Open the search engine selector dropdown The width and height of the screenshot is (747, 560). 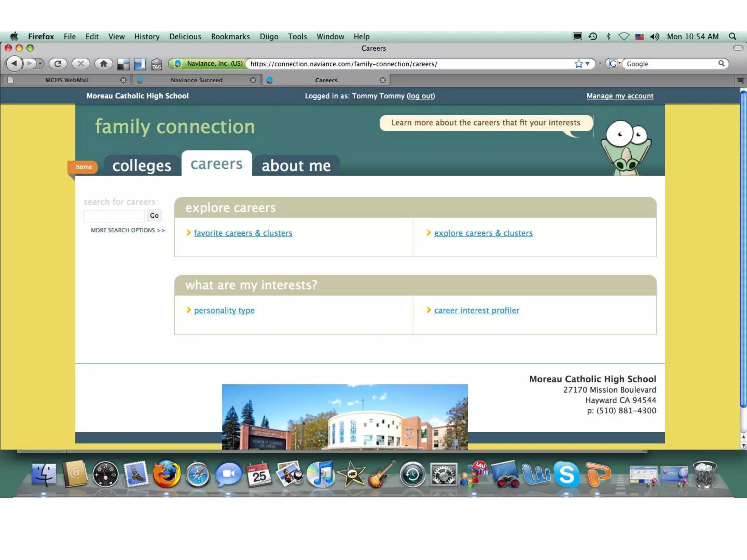point(615,64)
